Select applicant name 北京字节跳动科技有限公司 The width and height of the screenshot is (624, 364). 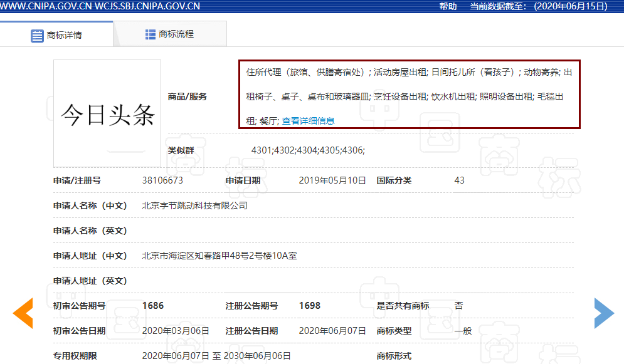[x=194, y=205]
